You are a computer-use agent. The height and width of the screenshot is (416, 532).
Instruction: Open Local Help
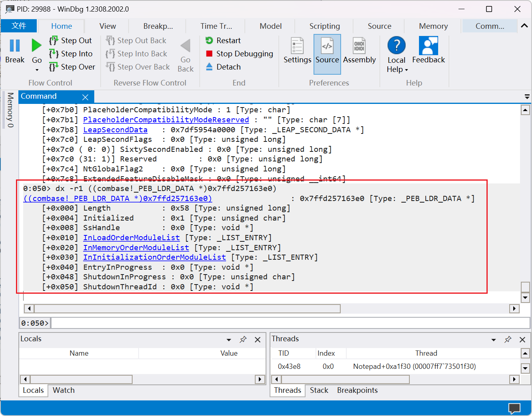pos(397,55)
